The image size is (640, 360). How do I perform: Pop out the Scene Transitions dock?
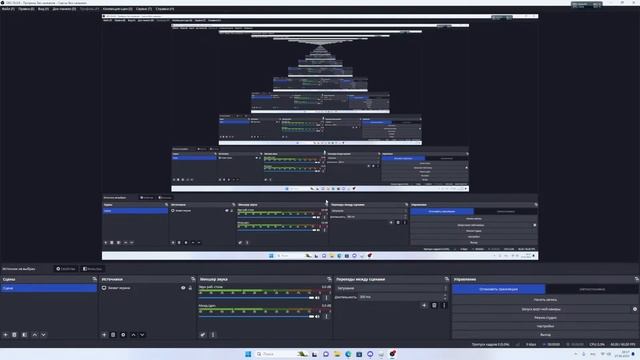tap(447, 279)
